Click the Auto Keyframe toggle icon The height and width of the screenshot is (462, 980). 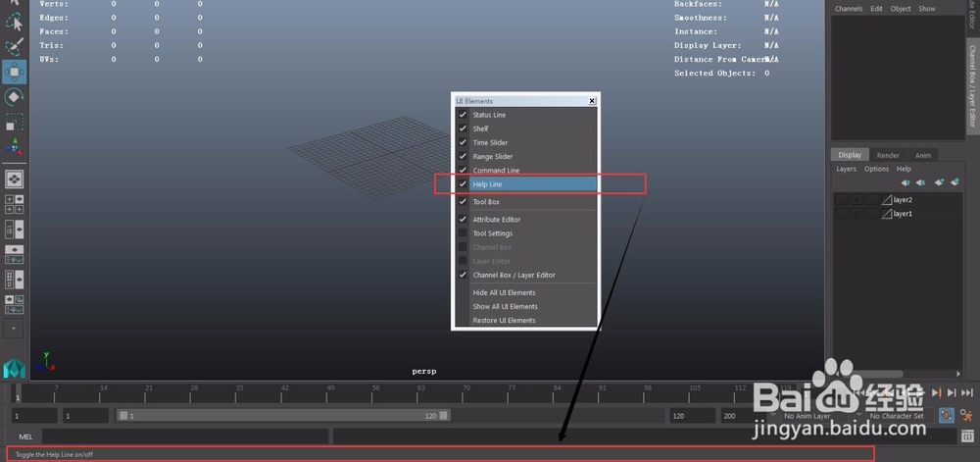click(947, 415)
